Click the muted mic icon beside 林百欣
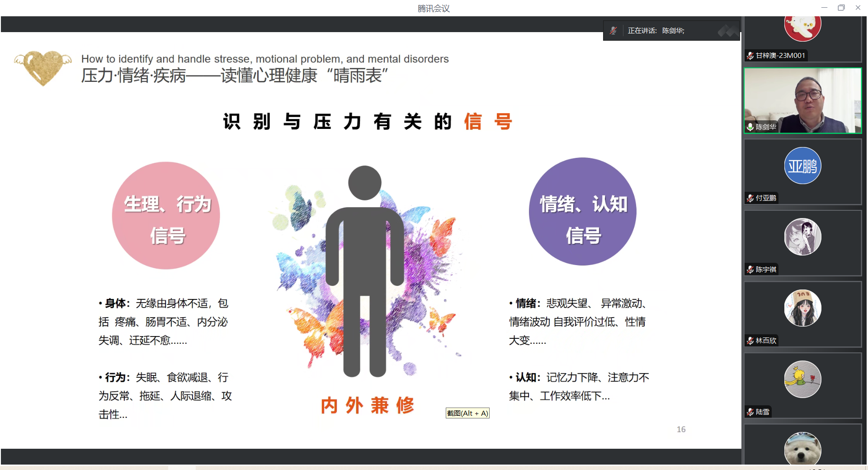Image resolution: width=868 pixels, height=470 pixels. 750,341
